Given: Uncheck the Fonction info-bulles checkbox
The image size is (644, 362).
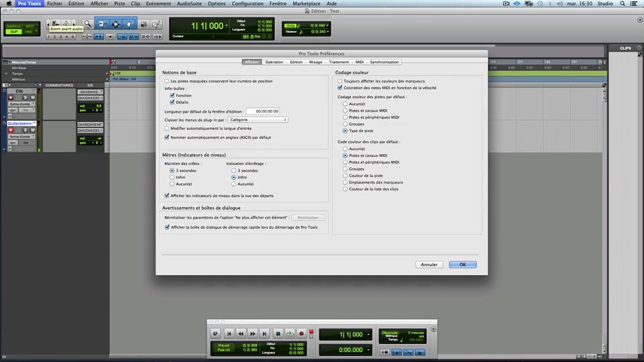Looking at the screenshot, I should click(x=172, y=95).
